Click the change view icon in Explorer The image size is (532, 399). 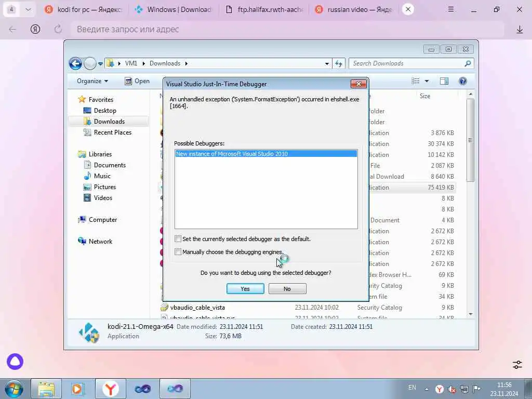(416, 81)
